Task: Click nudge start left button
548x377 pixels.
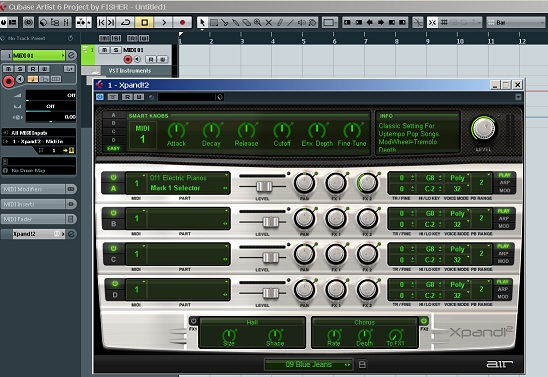Action: [x=347, y=23]
